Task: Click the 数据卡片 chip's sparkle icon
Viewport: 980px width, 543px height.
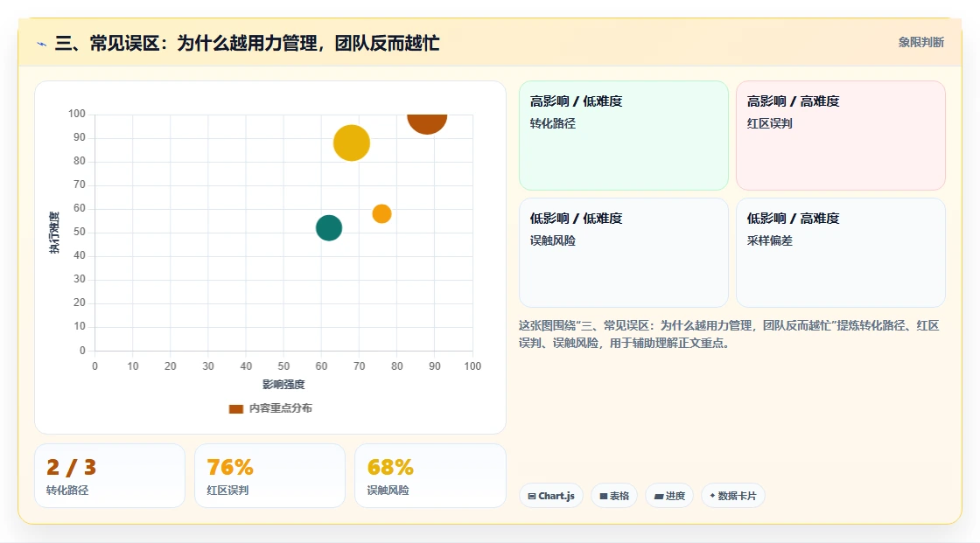Action: click(712, 496)
